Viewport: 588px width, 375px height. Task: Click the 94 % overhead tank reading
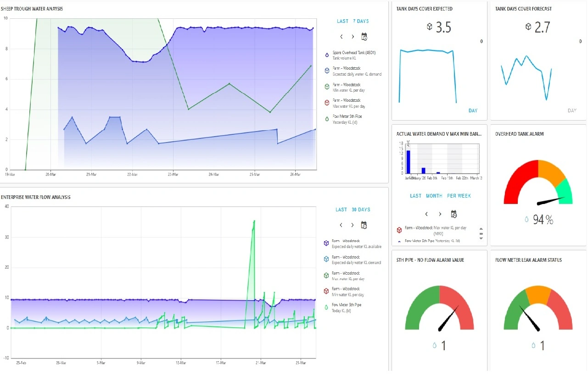543,221
